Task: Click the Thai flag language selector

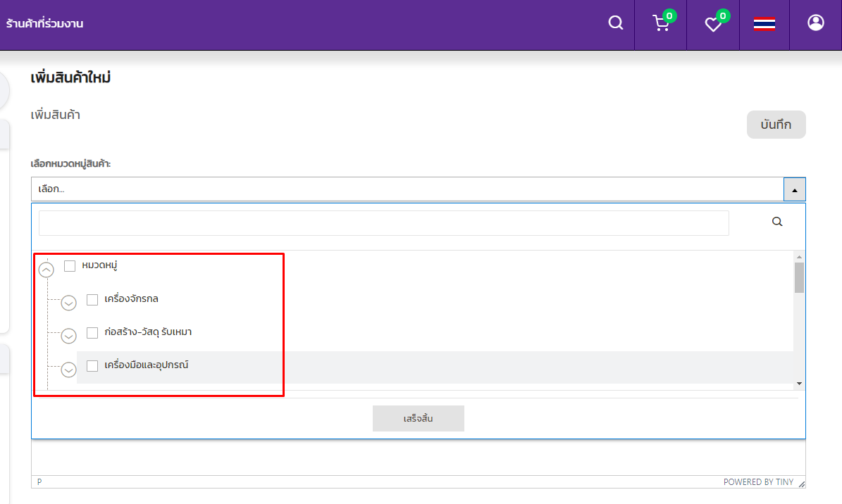Action: [764, 24]
